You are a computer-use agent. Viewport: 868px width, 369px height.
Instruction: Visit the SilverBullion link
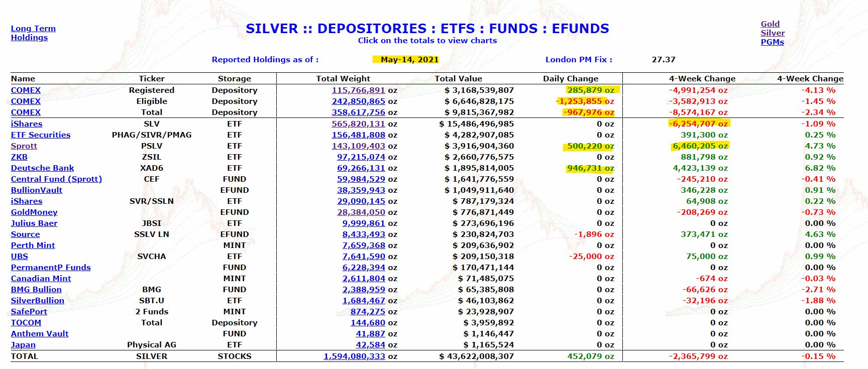point(38,300)
